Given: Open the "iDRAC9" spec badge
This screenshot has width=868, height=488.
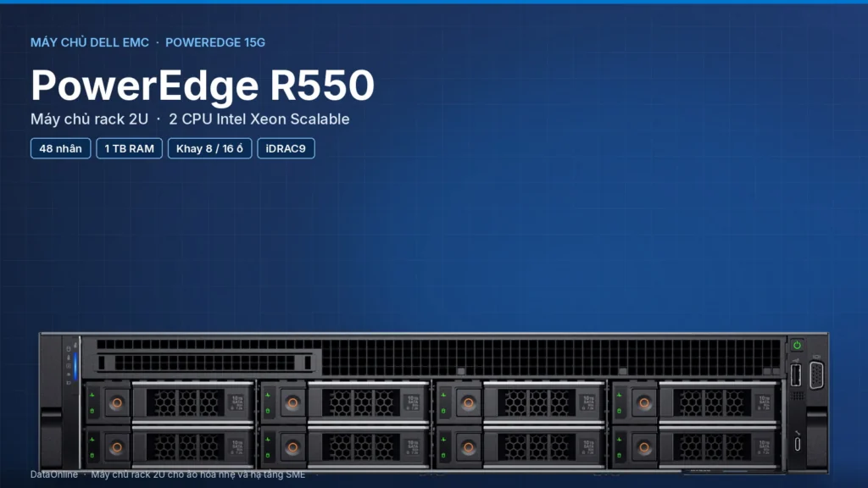Looking at the screenshot, I should [x=286, y=148].
